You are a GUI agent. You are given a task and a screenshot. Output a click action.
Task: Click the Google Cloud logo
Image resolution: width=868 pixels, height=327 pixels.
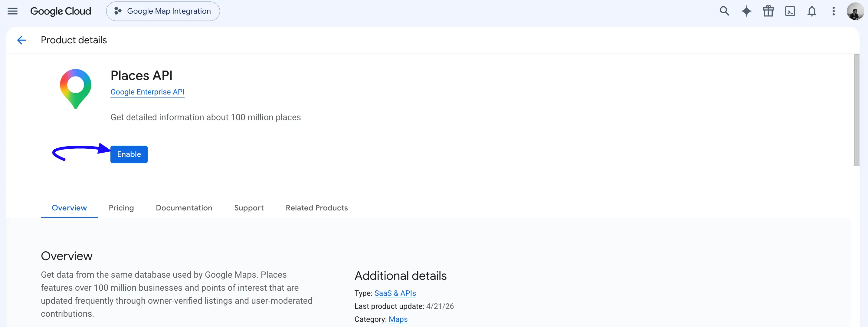point(61,11)
